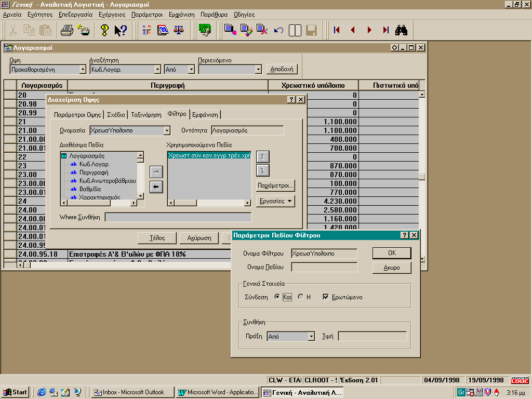Click vertical scrollbar of accounts table
Viewport: 532px width, 399px height.
(x=422, y=177)
